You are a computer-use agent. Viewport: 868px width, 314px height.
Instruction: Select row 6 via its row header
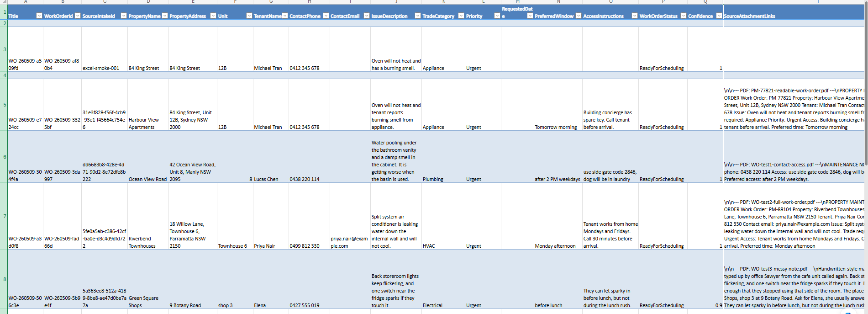(x=4, y=157)
